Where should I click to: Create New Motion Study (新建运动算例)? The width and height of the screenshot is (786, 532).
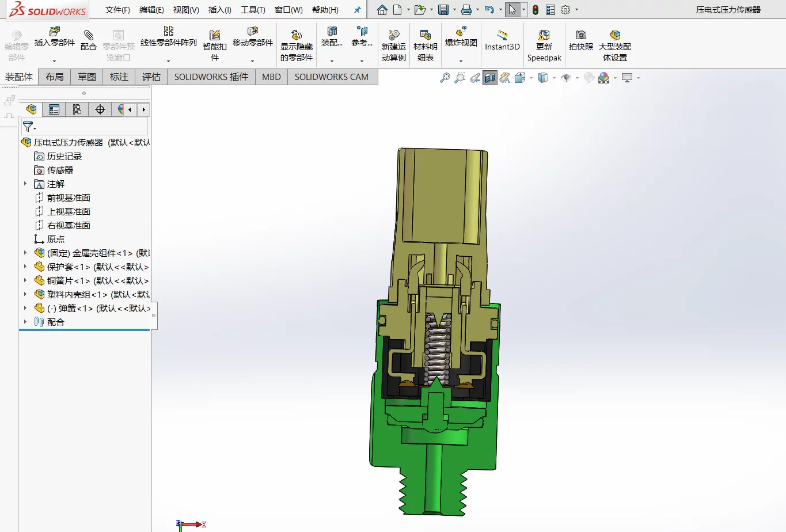point(394,45)
